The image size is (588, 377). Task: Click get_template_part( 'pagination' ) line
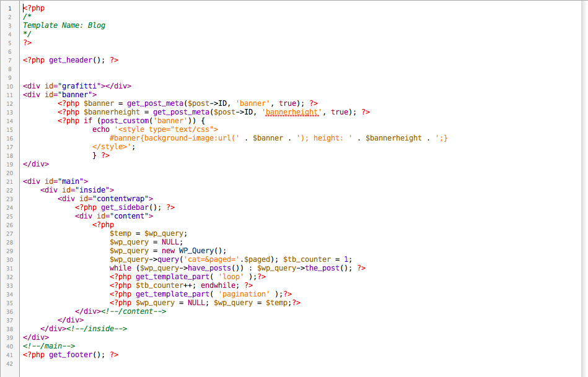point(201,294)
